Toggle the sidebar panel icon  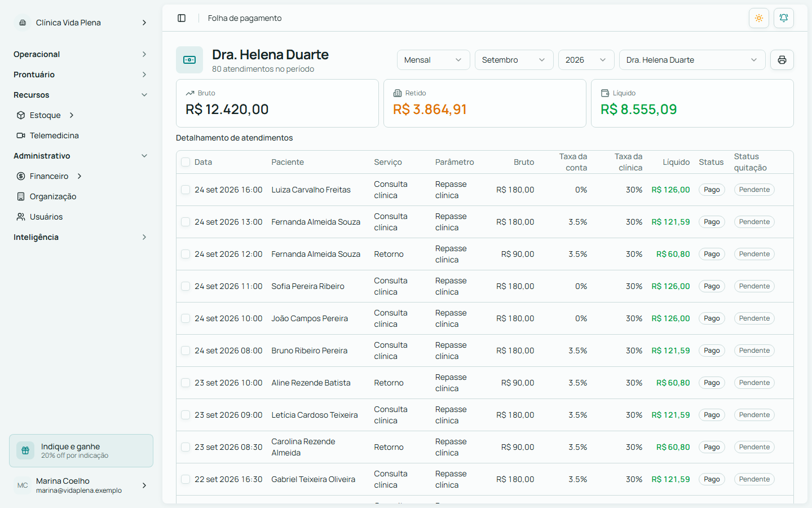182,18
